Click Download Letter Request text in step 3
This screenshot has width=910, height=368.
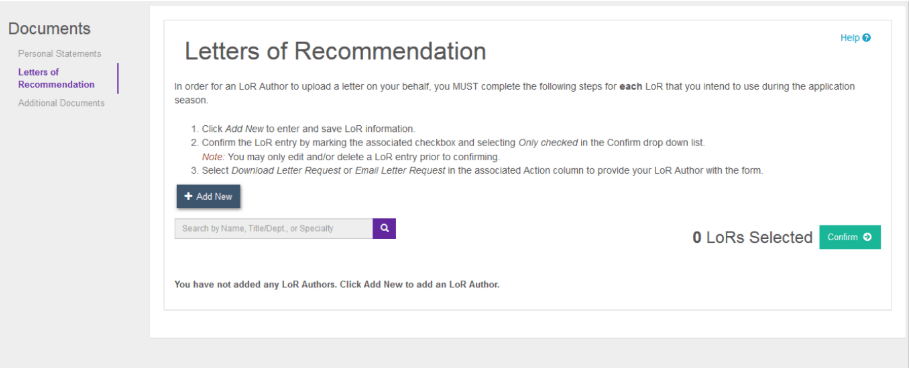click(x=286, y=171)
